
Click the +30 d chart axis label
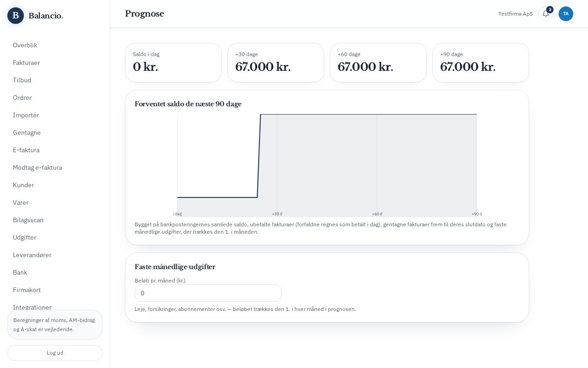[x=277, y=214]
